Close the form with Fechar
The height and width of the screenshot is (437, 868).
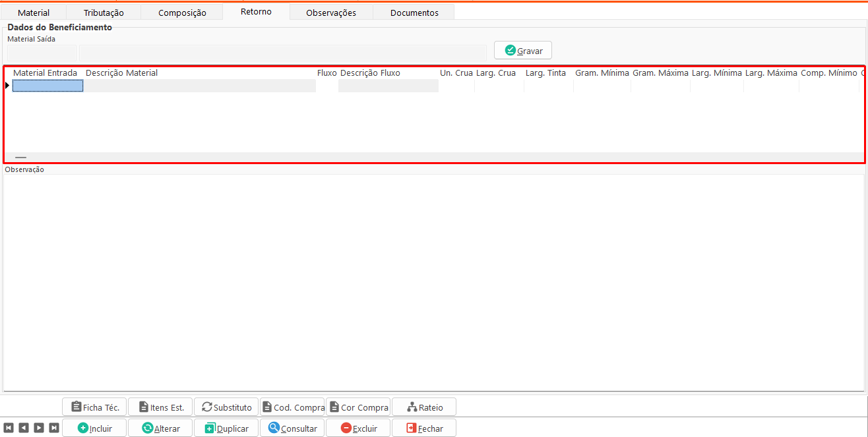[424, 428]
